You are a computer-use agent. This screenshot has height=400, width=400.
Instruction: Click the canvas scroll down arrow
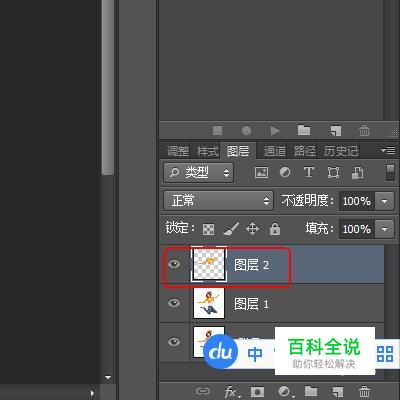click(108, 378)
